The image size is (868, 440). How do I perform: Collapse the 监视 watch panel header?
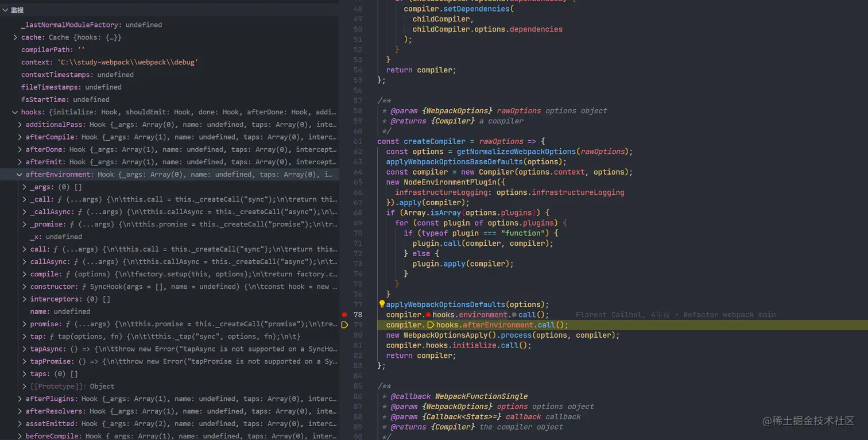tap(5, 10)
